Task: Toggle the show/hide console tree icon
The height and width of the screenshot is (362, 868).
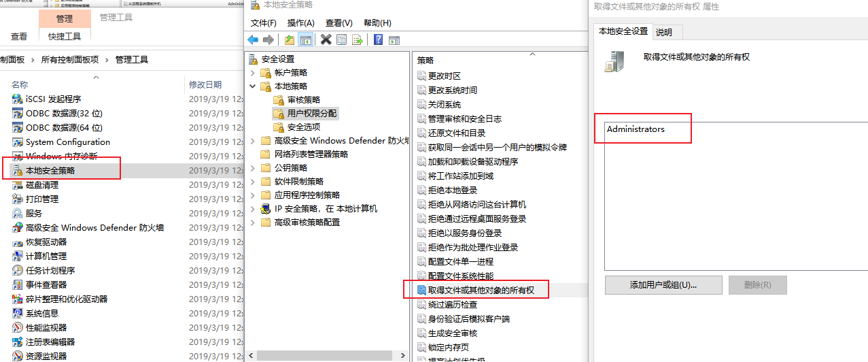Action: pos(306,39)
